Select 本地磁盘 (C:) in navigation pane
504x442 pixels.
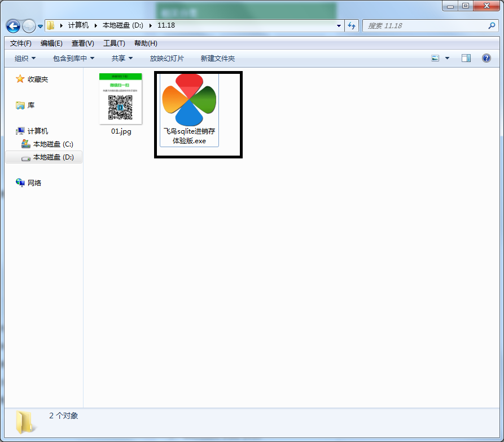tap(54, 144)
